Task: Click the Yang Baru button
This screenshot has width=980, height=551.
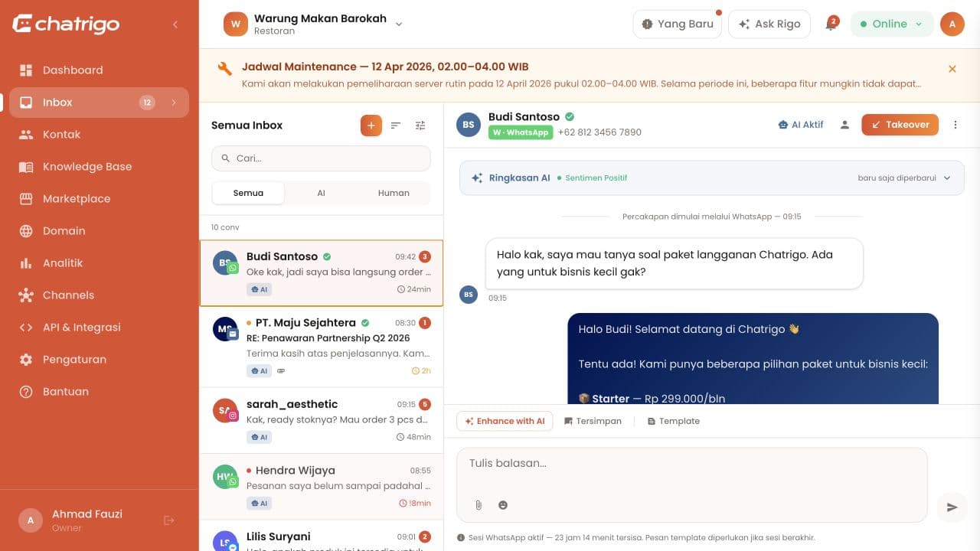Action: tap(678, 24)
